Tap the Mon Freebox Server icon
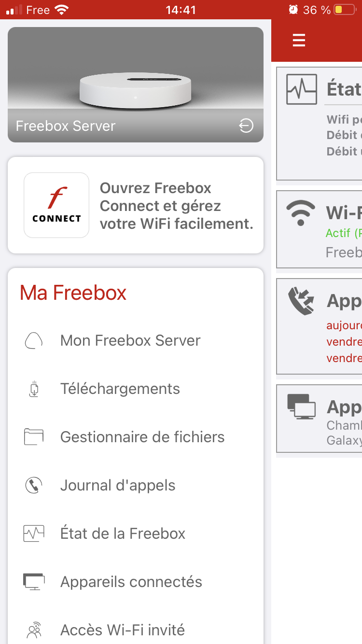Viewport: 362px width, 644px height. 33,340
